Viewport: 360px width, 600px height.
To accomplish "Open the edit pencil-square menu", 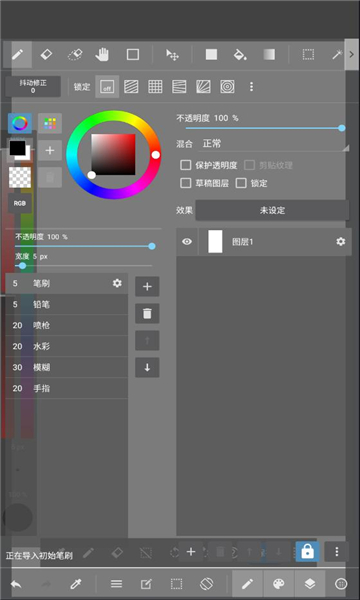I will [146, 584].
